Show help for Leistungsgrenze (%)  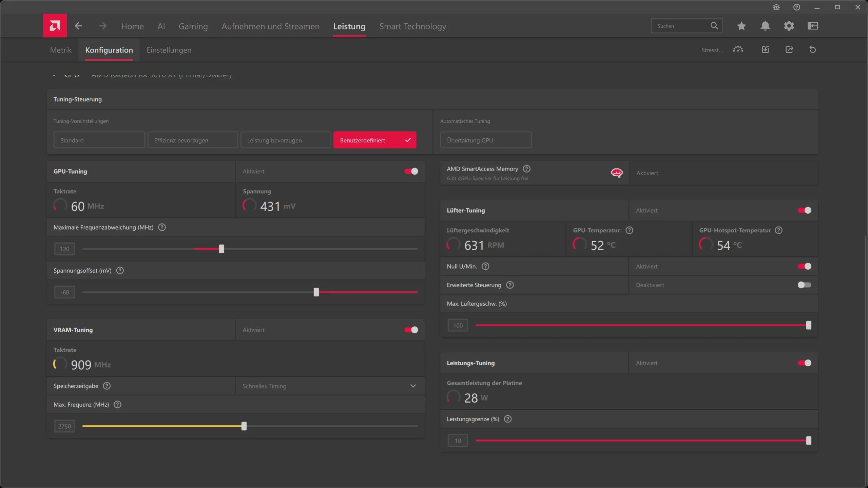508,419
